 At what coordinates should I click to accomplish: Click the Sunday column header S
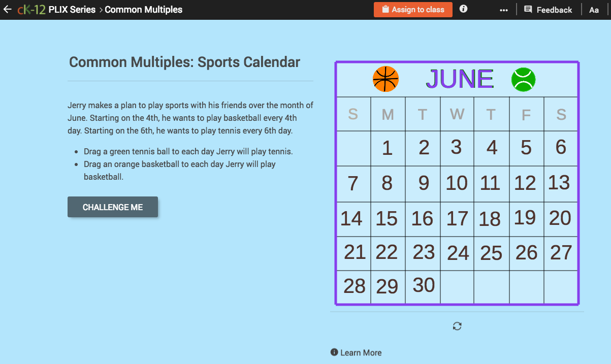click(x=353, y=114)
